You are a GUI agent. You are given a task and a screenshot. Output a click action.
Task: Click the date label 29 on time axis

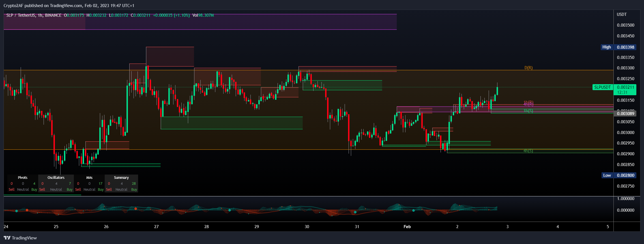point(257,227)
